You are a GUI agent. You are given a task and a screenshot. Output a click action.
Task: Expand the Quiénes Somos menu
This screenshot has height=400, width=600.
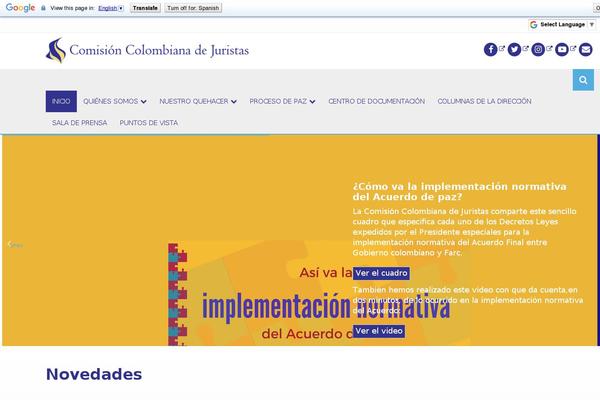(x=115, y=101)
